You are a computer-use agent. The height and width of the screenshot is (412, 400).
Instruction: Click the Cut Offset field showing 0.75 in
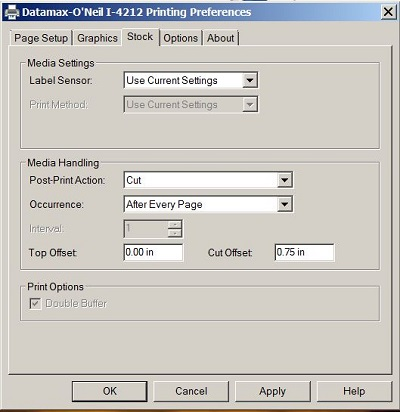pos(304,252)
